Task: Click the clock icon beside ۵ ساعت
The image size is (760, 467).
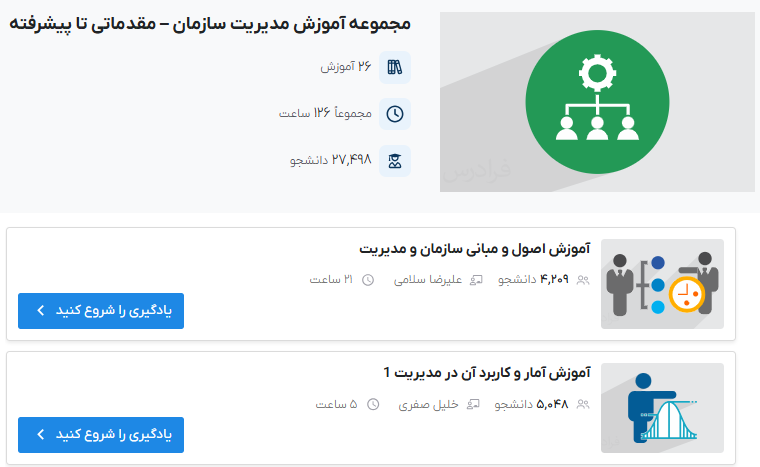Action: coord(373,405)
